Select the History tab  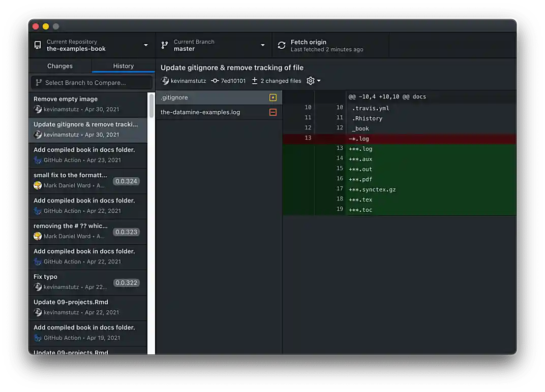tap(123, 66)
